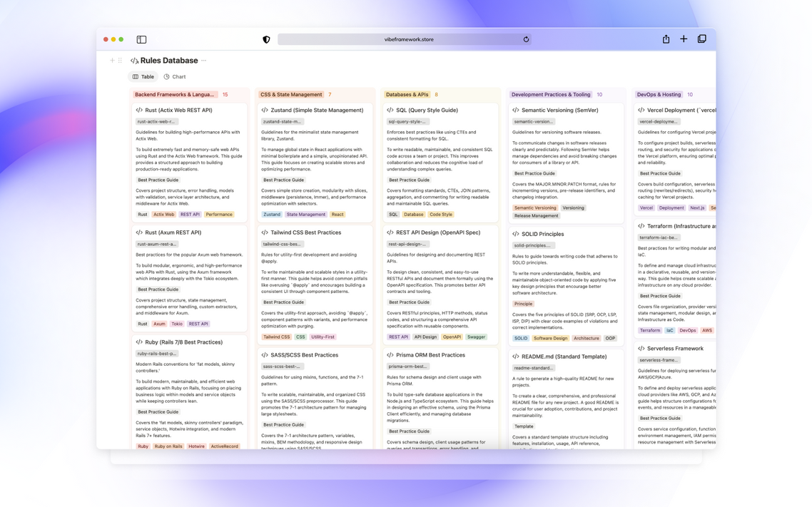The image size is (812, 507).
Task: Click the Hotwire tag
Action: pyautogui.click(x=196, y=446)
